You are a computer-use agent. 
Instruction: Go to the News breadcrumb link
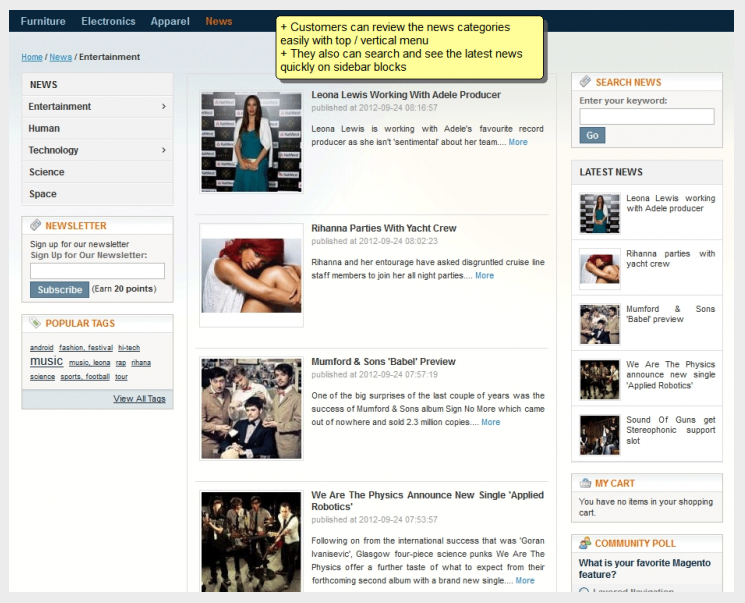60,57
